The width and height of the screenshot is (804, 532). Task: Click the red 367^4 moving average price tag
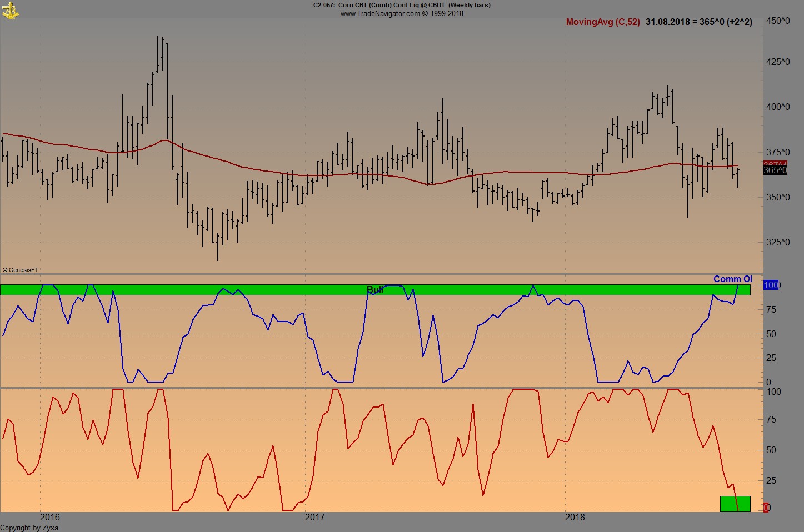(774, 162)
